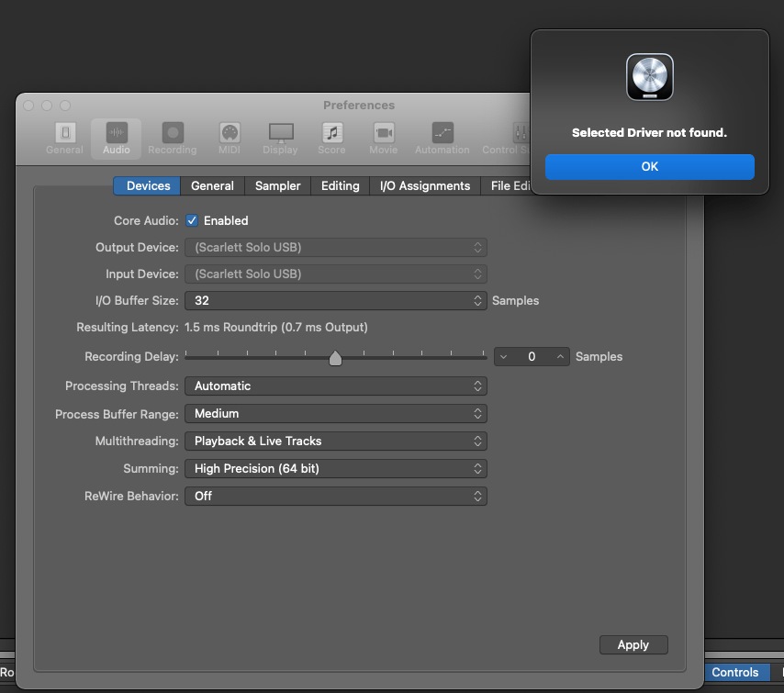Open the Recording preferences icon

pyautogui.click(x=172, y=138)
